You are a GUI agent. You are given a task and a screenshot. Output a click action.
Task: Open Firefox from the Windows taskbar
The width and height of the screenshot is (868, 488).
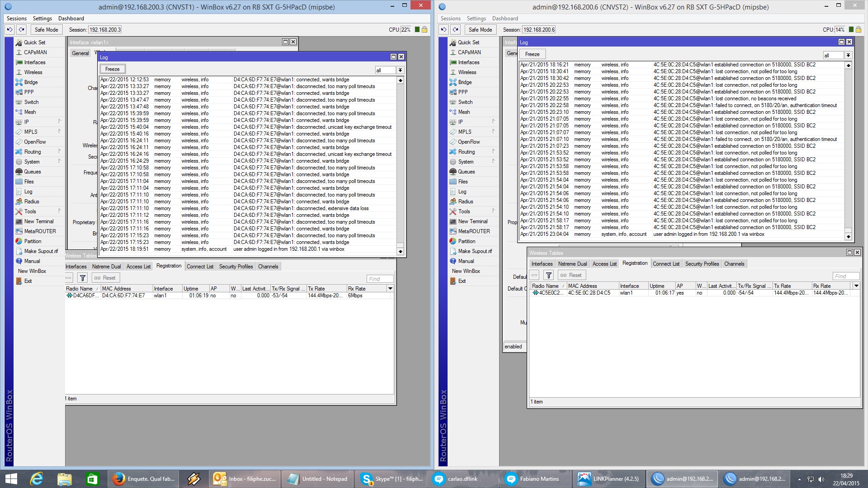tap(144, 479)
